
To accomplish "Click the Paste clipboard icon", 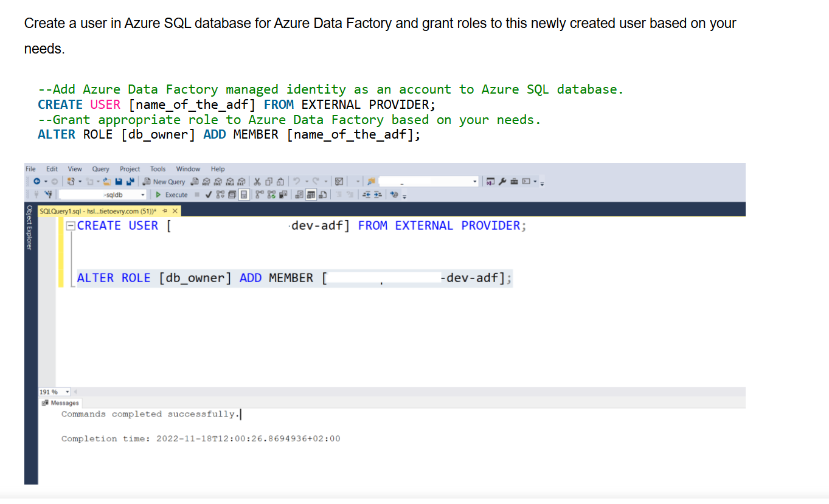I will (280, 181).
